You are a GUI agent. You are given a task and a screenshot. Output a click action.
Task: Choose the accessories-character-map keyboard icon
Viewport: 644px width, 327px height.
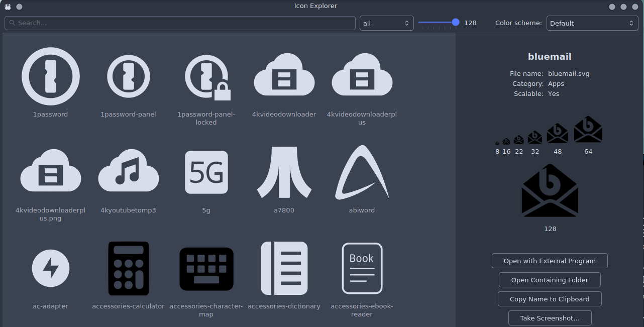(x=206, y=268)
